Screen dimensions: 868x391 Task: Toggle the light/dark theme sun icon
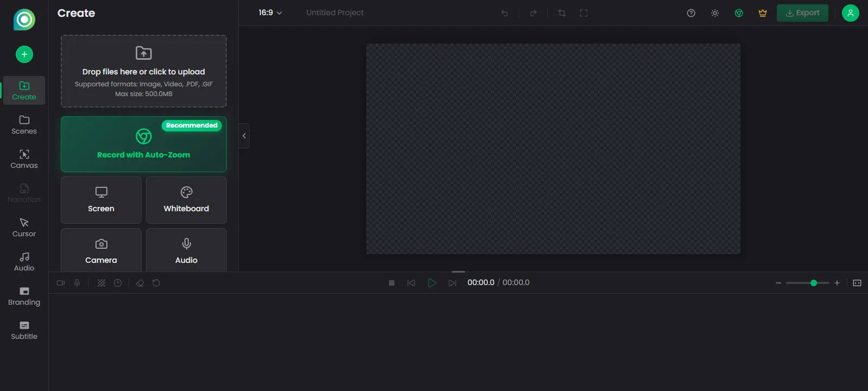coord(715,13)
